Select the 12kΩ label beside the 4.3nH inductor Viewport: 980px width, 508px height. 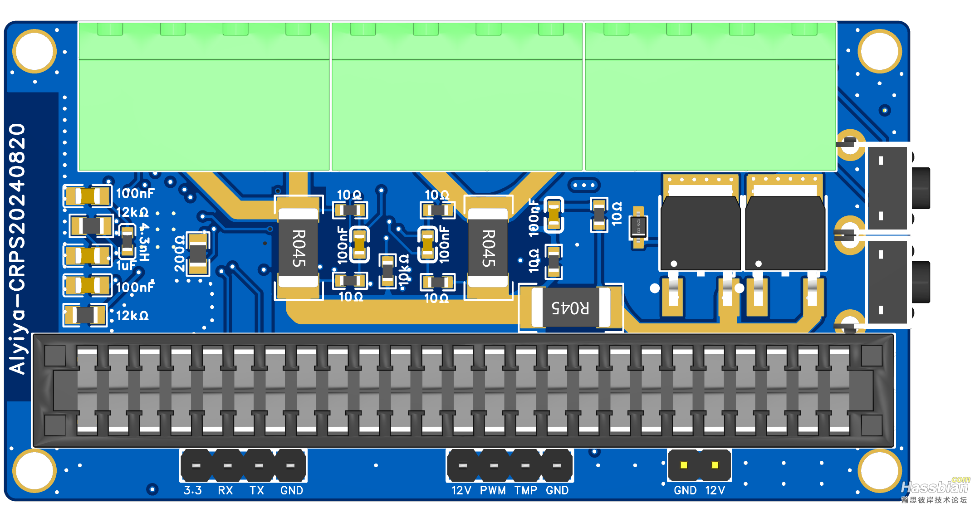[x=132, y=212]
